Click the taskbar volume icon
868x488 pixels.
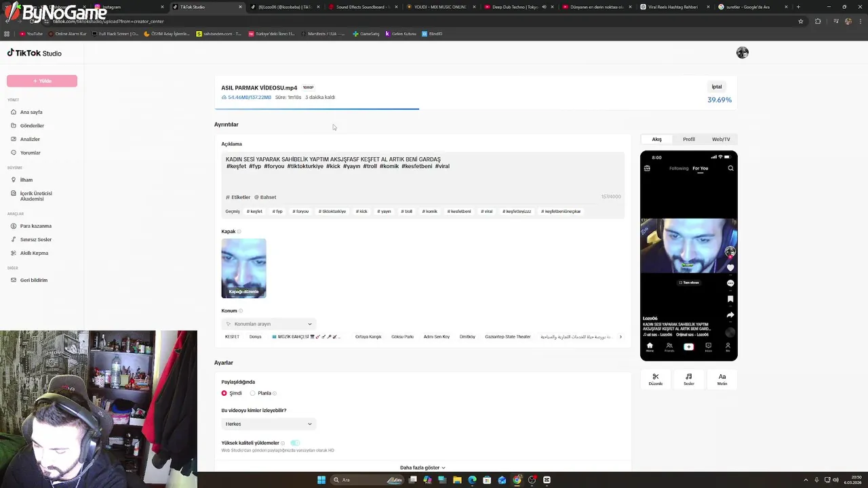[835, 480]
